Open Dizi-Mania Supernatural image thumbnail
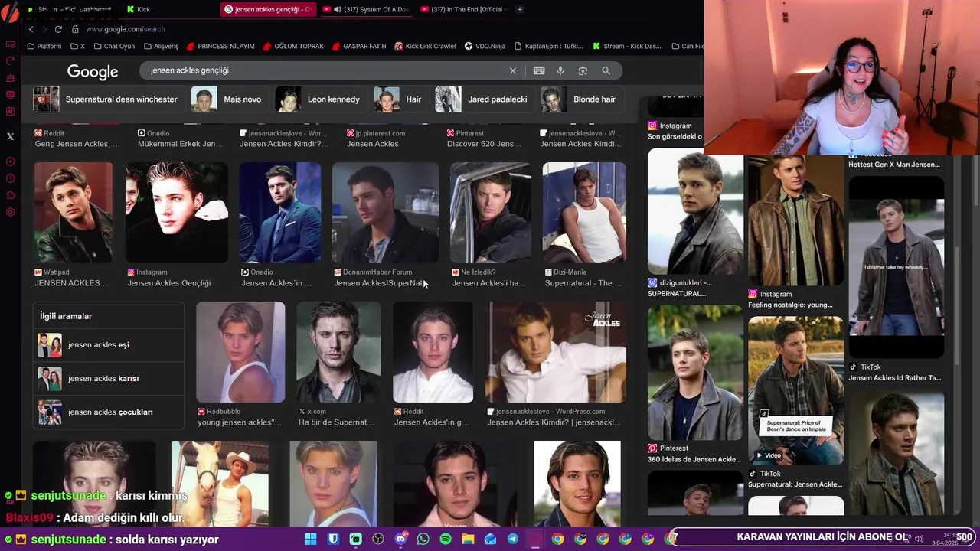Viewport: 980px width, 551px height. tap(584, 213)
